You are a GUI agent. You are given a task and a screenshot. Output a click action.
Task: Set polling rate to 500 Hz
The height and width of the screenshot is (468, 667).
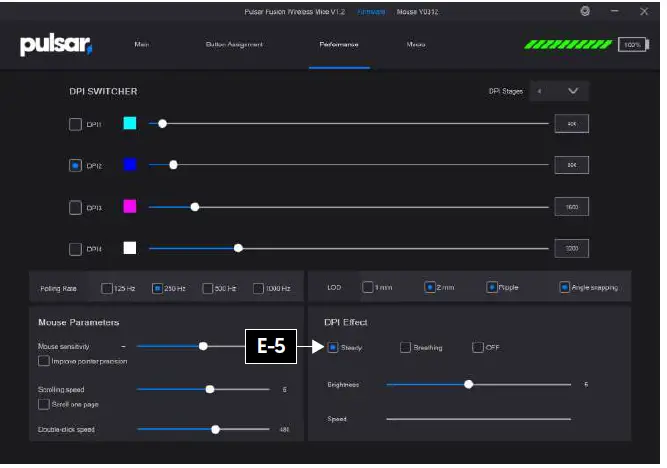208,288
